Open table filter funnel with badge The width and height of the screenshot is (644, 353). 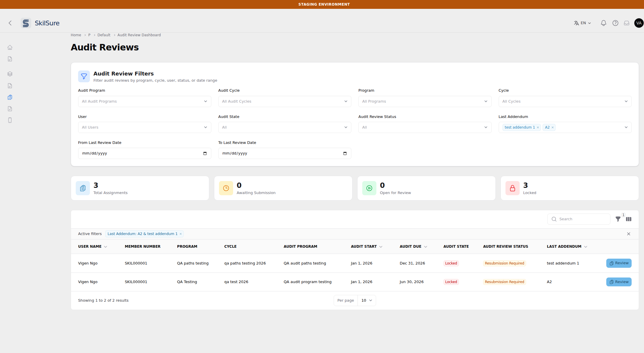[618, 219]
